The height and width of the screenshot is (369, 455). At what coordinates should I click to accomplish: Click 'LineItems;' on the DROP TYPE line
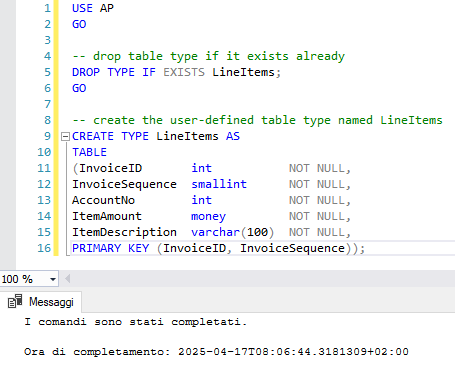pos(247,72)
